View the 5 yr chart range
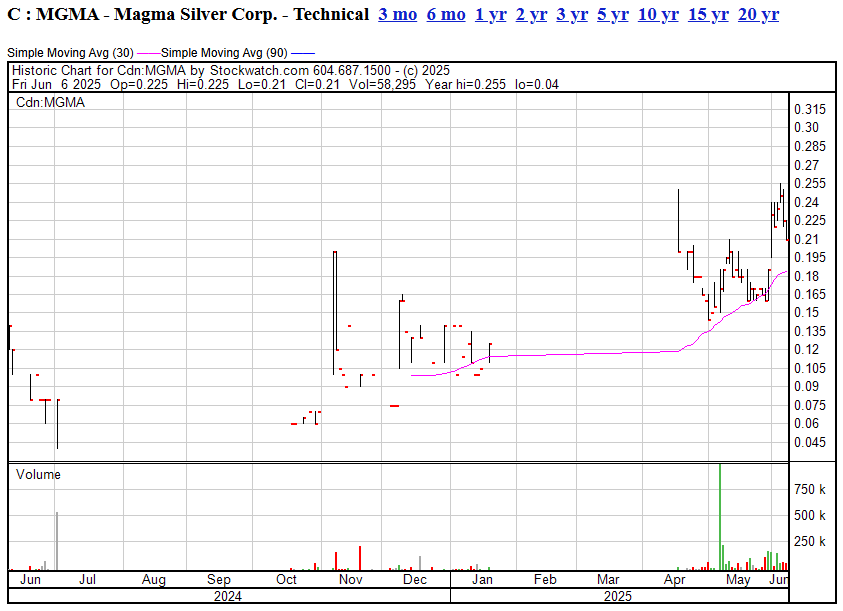 click(x=613, y=14)
